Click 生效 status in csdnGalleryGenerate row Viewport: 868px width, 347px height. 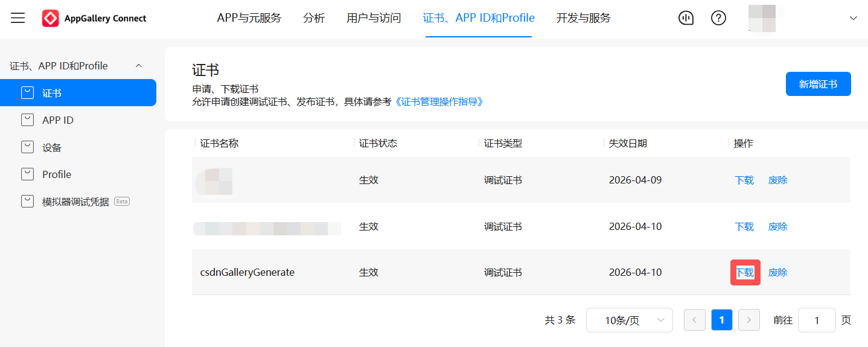point(369,272)
